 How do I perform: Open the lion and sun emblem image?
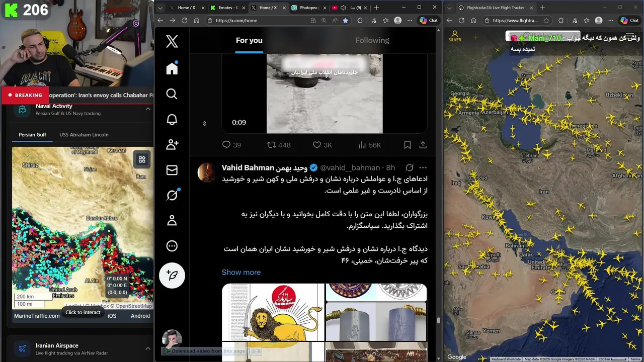tap(273, 312)
